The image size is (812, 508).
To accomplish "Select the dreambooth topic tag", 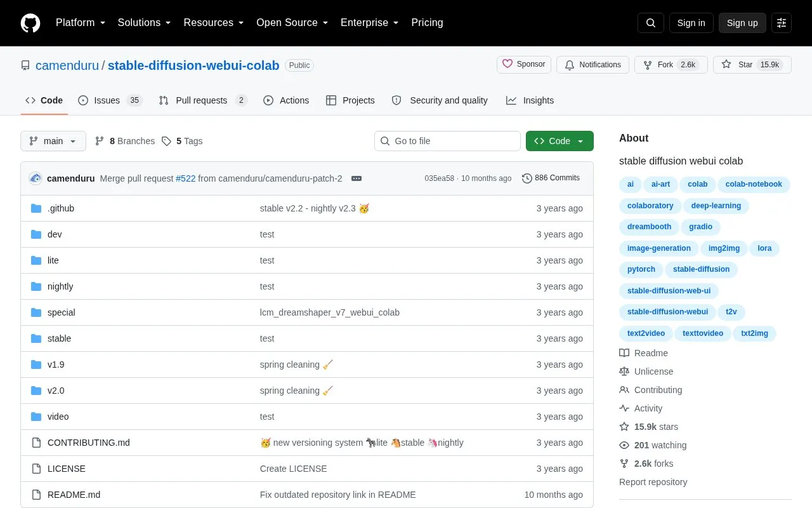I will click(x=649, y=227).
